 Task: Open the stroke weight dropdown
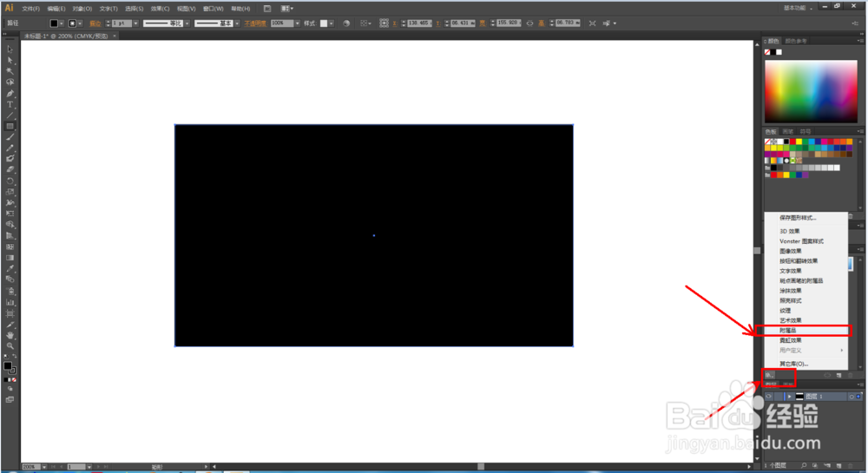pyautogui.click(x=135, y=23)
